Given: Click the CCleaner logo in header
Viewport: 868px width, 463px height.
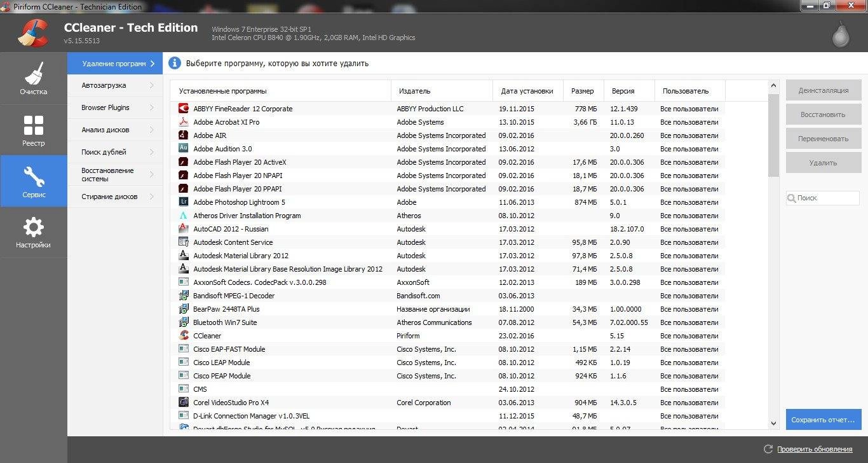Looking at the screenshot, I should [x=32, y=32].
